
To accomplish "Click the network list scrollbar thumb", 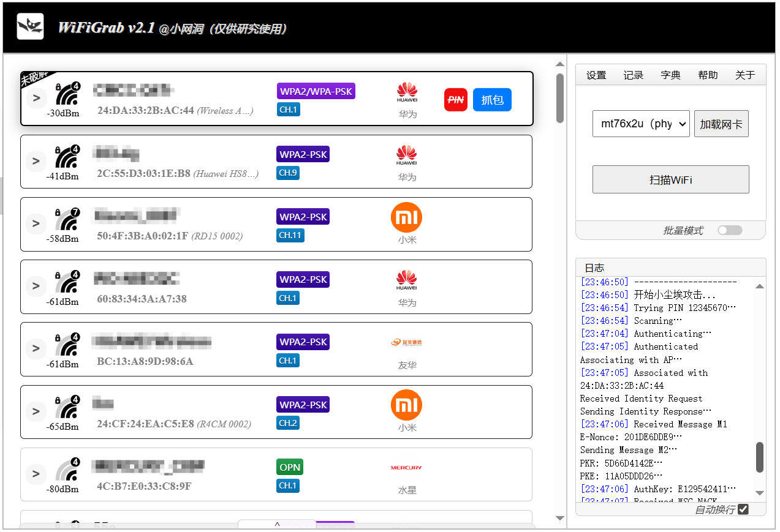I will [560, 98].
